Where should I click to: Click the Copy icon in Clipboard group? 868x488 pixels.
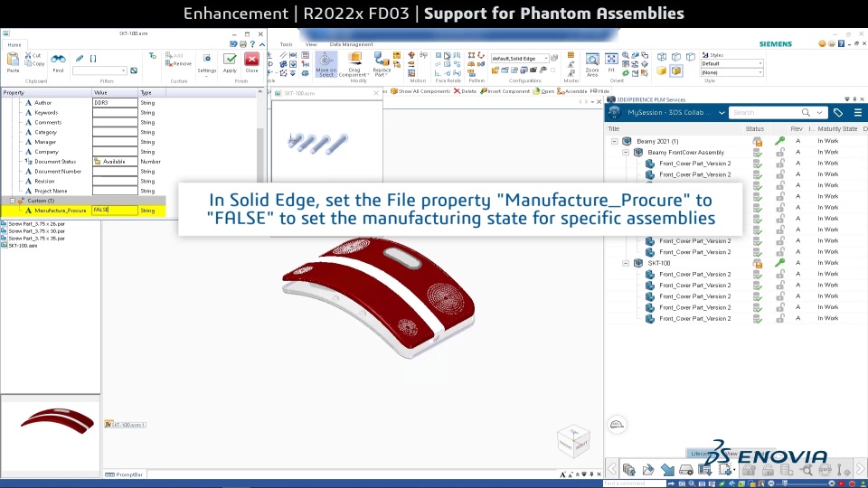pyautogui.click(x=29, y=63)
